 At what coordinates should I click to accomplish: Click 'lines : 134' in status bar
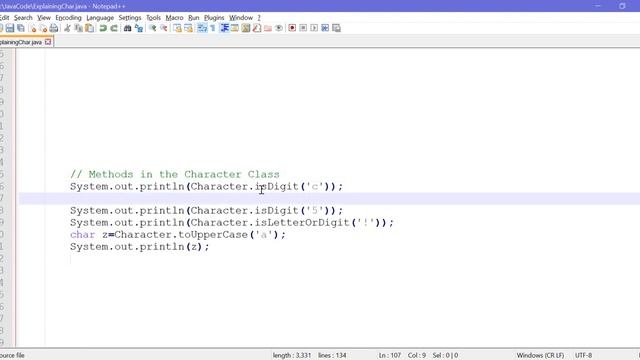pos(332,355)
